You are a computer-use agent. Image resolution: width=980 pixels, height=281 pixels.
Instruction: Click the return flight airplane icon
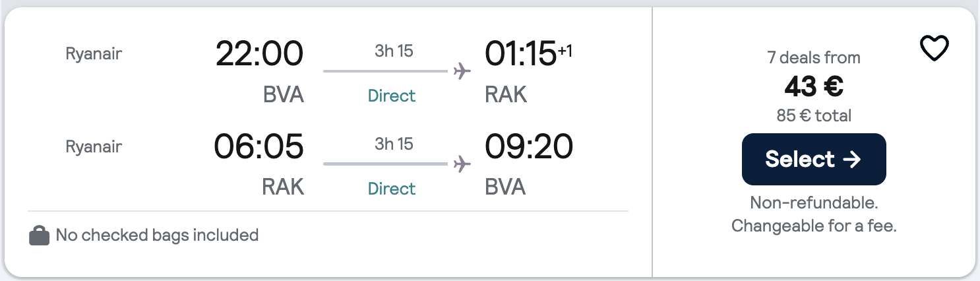pos(463,164)
